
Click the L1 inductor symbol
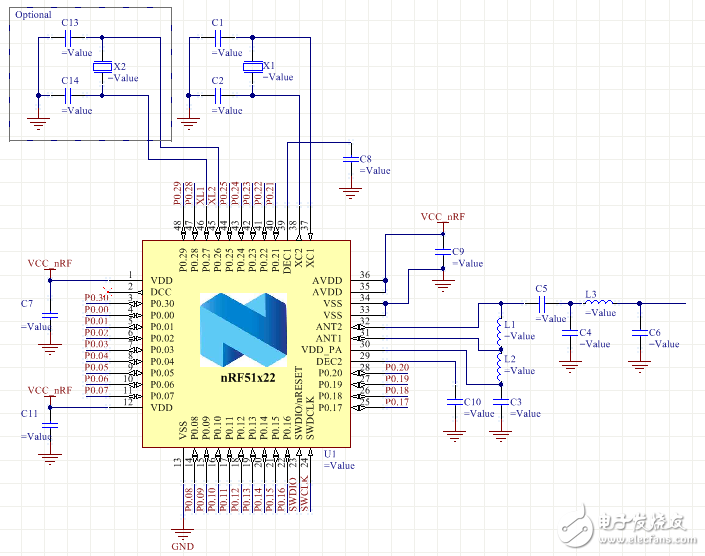pos(500,331)
